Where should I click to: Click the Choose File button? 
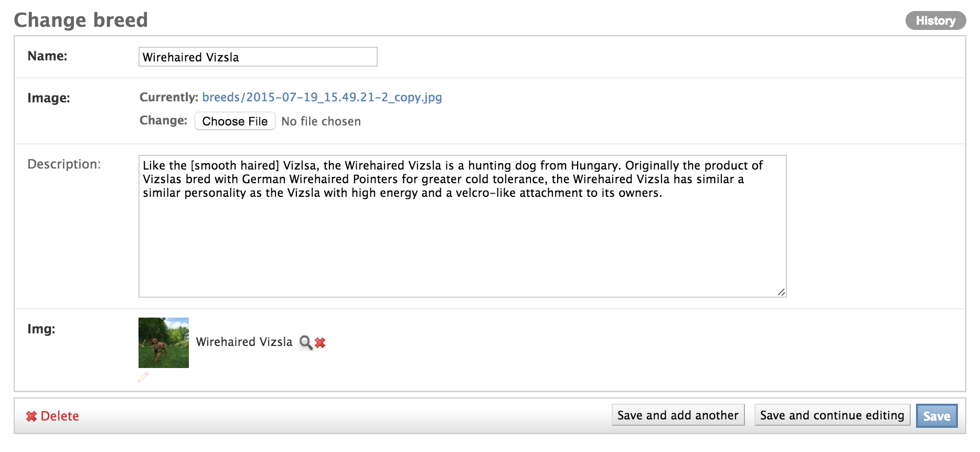tap(235, 121)
